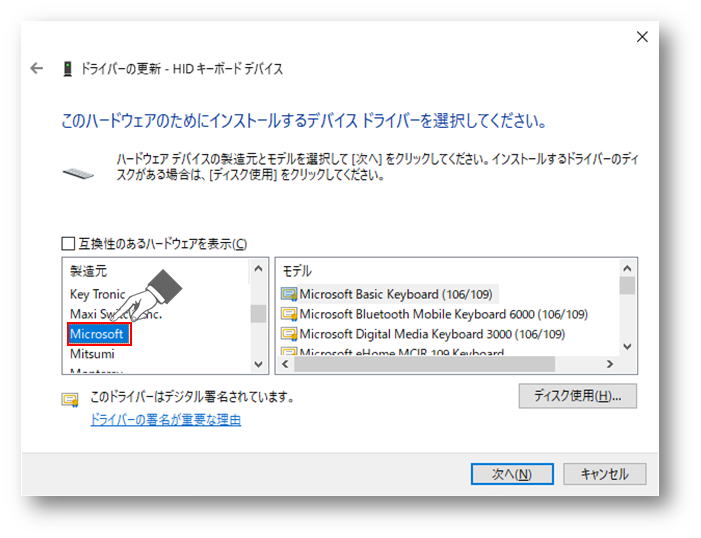Go back with the arrow icon
701x538 pixels.
pyautogui.click(x=36, y=68)
